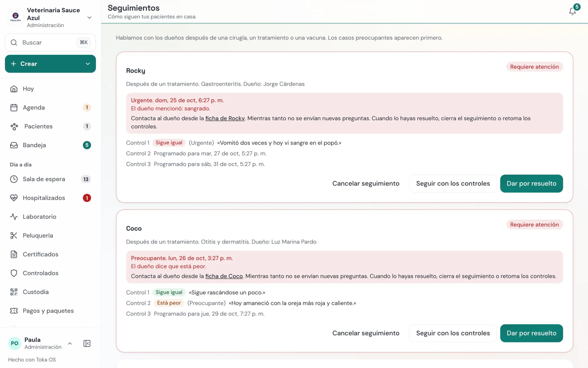Collapse the sidebar with the panel icon
This screenshot has width=588, height=368.
coord(87,343)
